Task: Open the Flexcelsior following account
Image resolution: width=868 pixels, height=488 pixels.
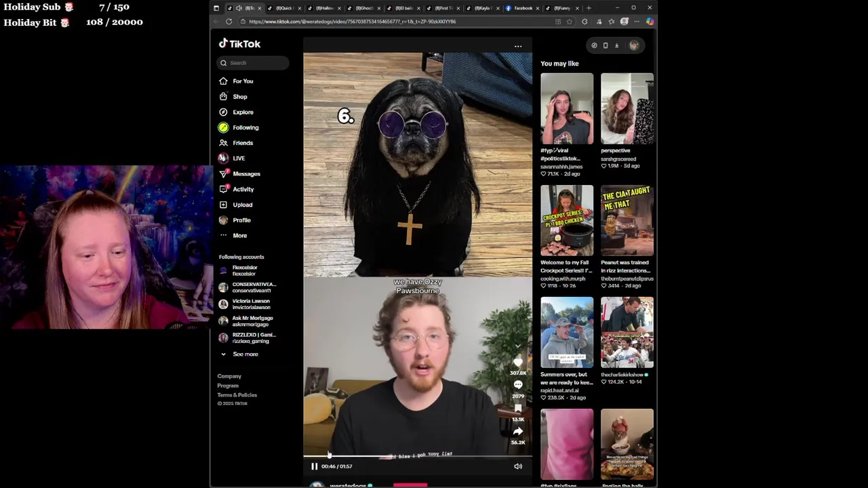Action: (239, 271)
